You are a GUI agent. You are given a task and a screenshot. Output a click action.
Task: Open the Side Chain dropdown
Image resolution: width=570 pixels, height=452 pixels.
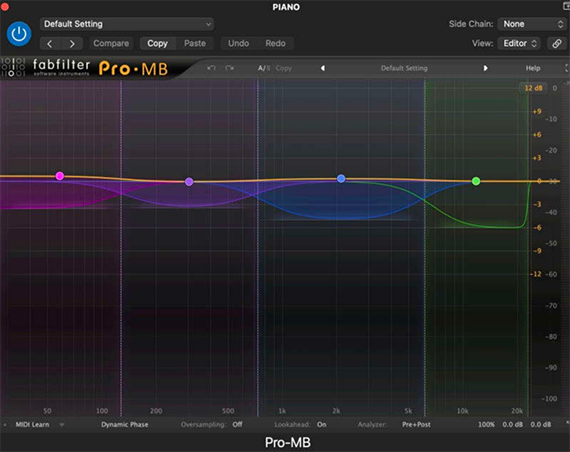pyautogui.click(x=532, y=24)
